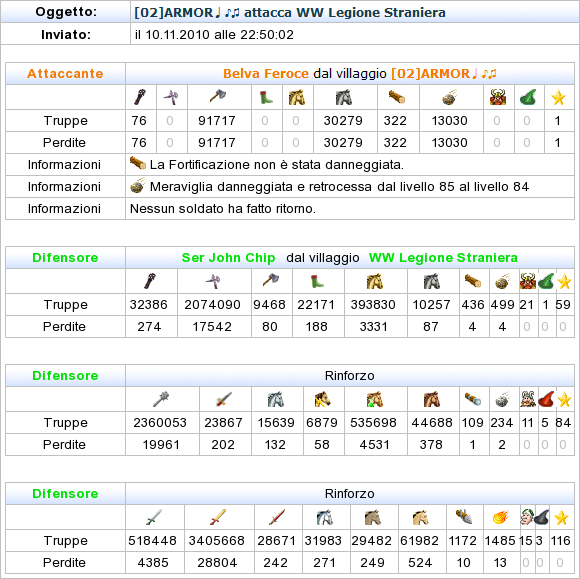The width and height of the screenshot is (580, 579).
Task: Click the reinforcement troop count 1485
Action: click(x=500, y=541)
